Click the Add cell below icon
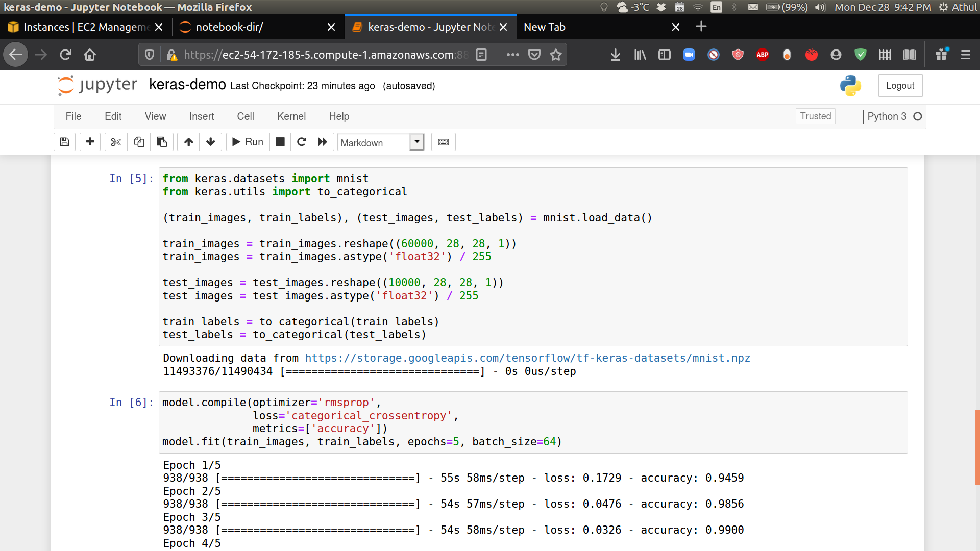This screenshot has height=551, width=980. (89, 141)
